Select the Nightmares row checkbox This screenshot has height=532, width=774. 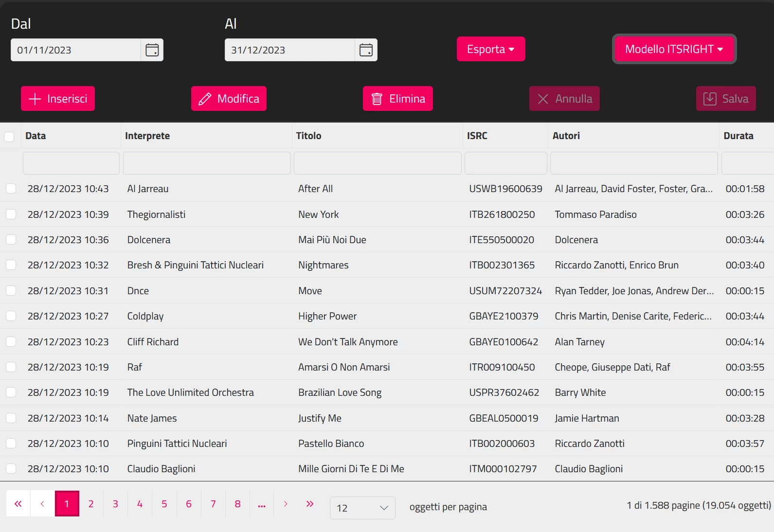(11, 265)
